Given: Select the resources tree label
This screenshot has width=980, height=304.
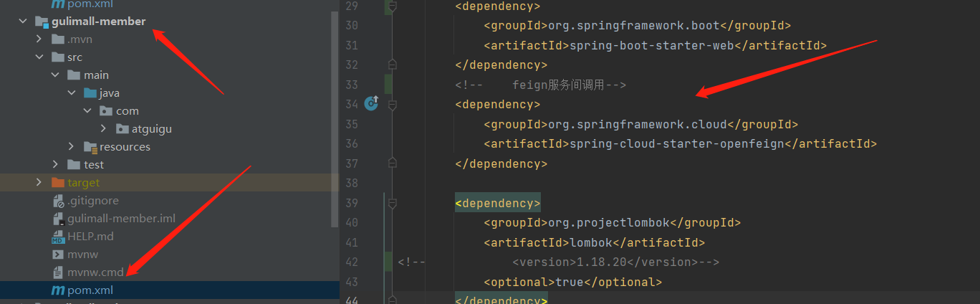Looking at the screenshot, I should click(x=125, y=147).
